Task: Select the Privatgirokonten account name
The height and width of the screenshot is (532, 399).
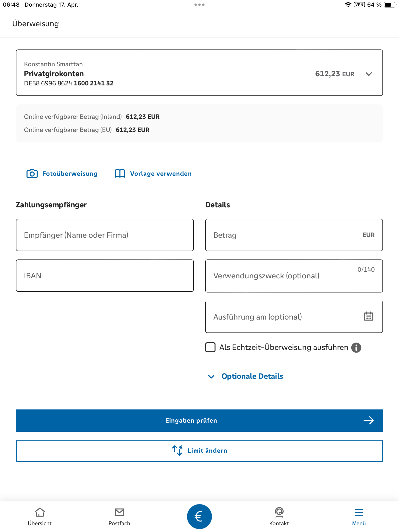Action: point(54,74)
